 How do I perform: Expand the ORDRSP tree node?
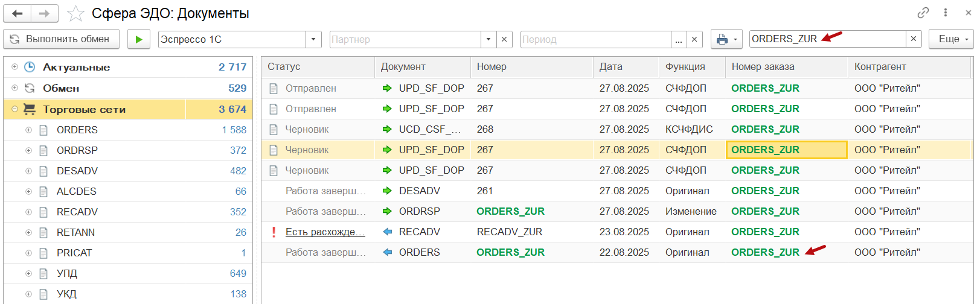pyautogui.click(x=28, y=151)
